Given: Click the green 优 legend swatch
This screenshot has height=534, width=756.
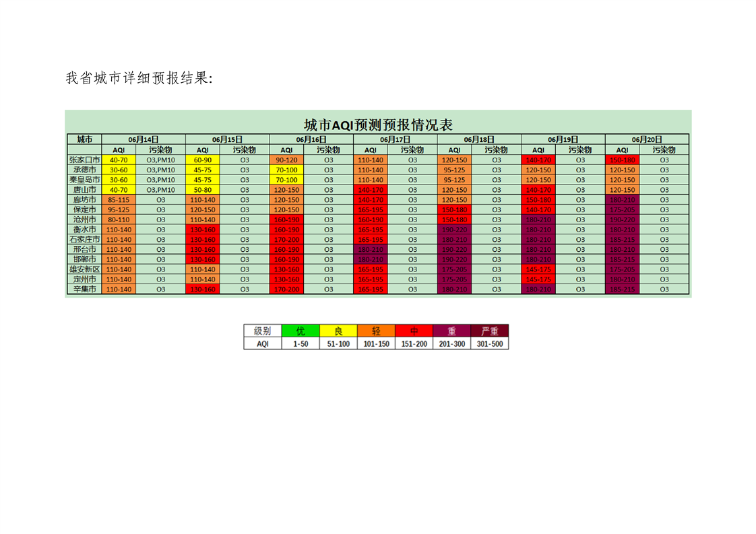Looking at the screenshot, I should coord(301,331).
